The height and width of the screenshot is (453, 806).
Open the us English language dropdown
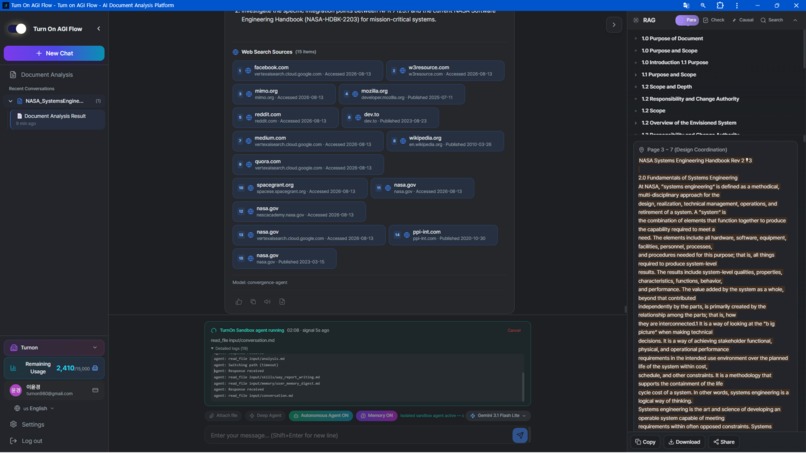click(34, 408)
